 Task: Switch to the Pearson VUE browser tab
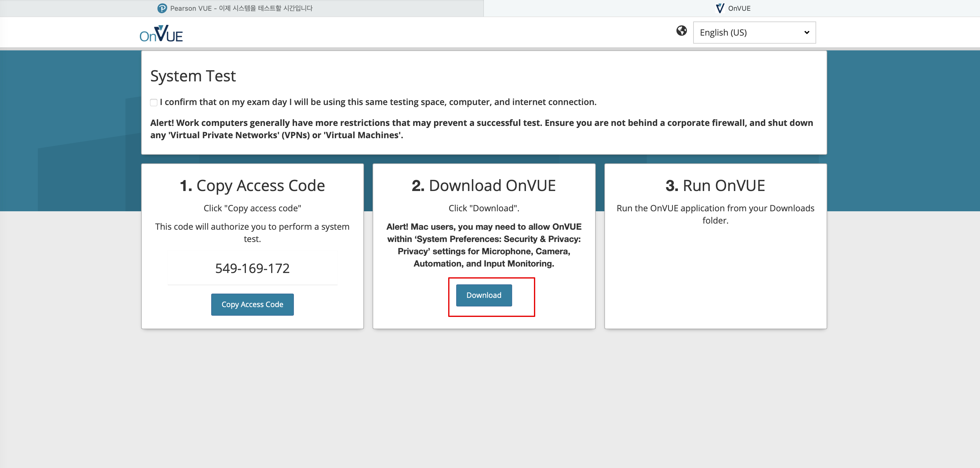pos(241,8)
